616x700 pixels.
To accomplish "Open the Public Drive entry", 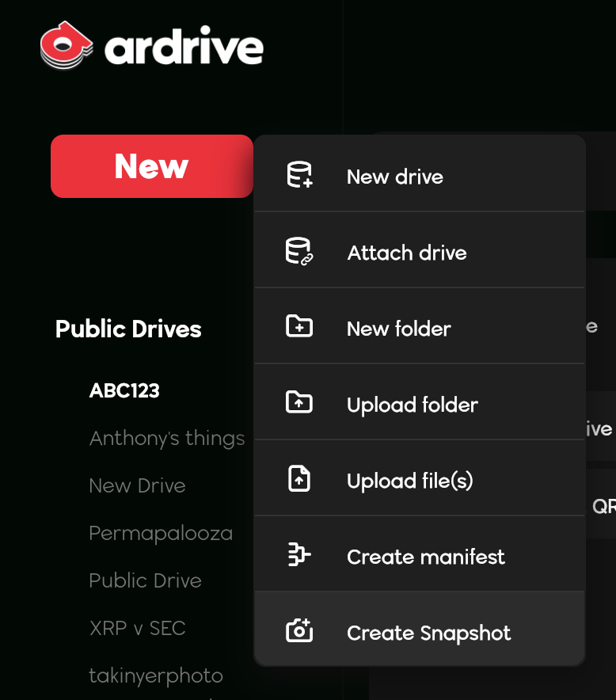I will pos(146,580).
